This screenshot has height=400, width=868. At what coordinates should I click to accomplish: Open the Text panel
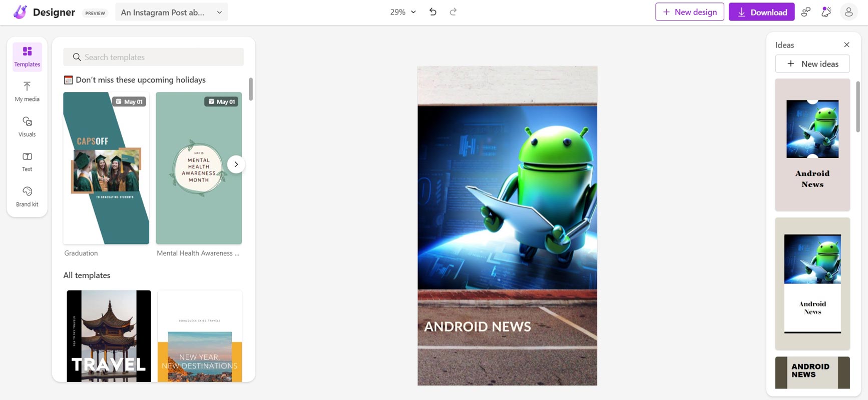[27, 161]
